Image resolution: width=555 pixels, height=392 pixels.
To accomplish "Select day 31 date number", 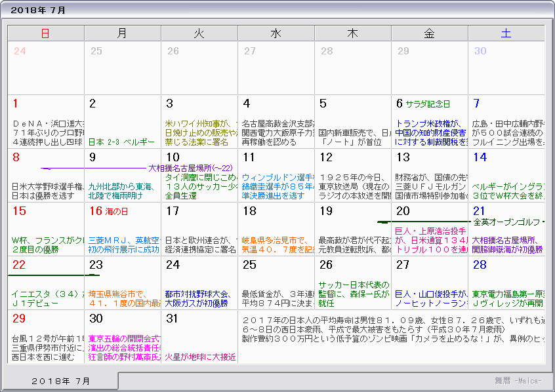I will coord(172,319).
